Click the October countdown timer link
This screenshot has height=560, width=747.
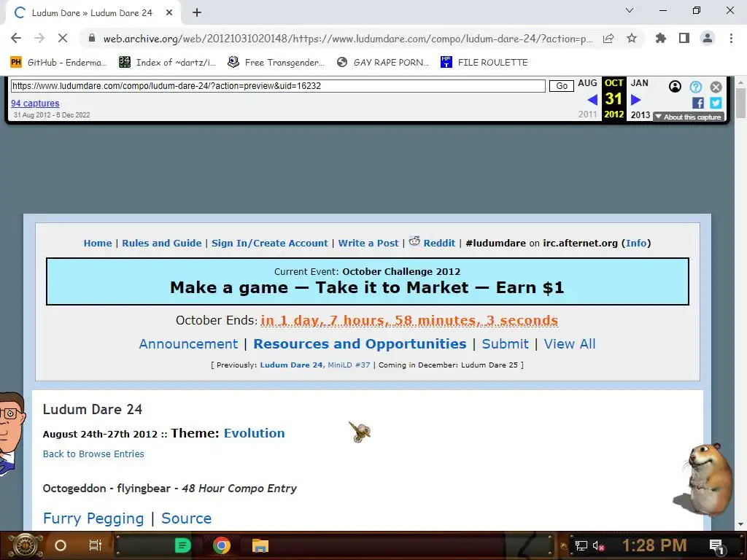pyautogui.click(x=409, y=320)
